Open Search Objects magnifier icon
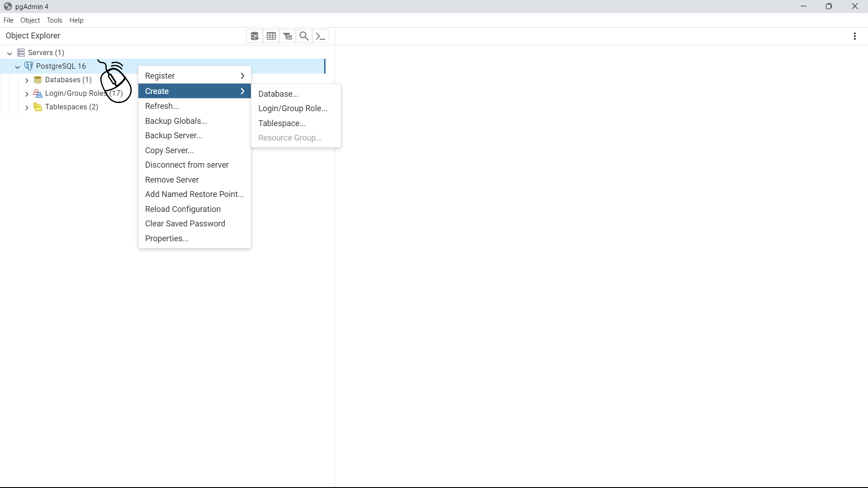 click(304, 36)
